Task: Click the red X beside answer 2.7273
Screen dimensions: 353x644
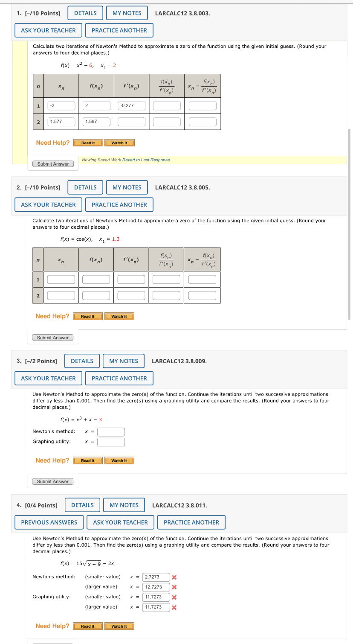Action: [x=174, y=577]
